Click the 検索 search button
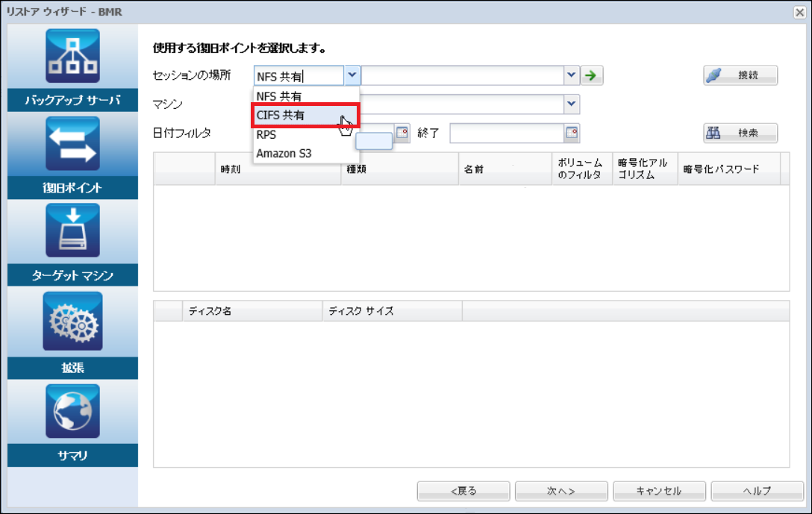Screen dimensions: 812x514 (x=740, y=133)
